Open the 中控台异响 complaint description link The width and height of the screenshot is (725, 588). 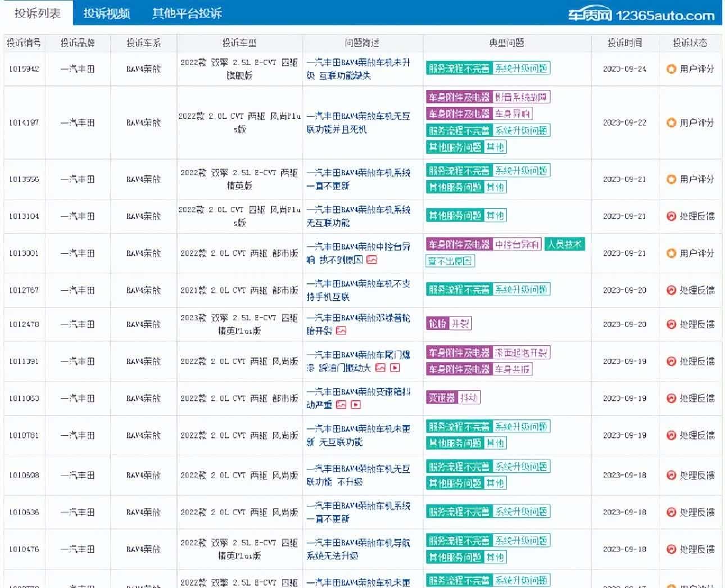[x=359, y=254]
